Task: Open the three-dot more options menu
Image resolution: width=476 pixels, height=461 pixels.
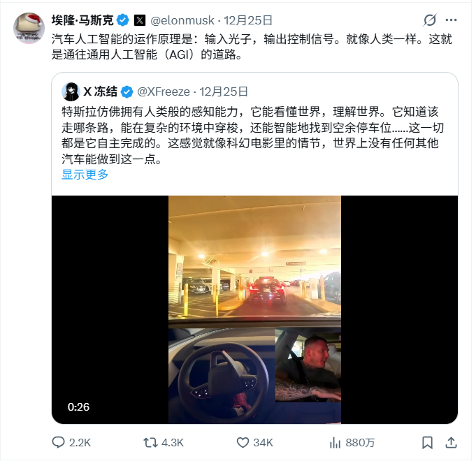Action: [451, 20]
